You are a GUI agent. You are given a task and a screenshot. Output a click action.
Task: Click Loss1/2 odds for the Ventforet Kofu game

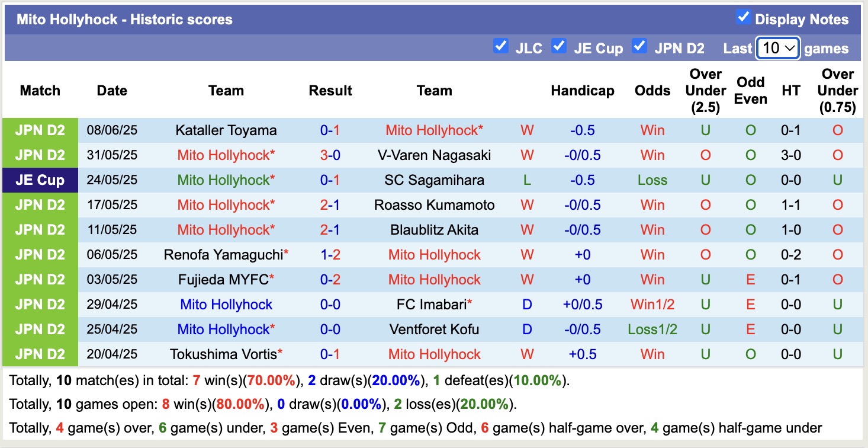click(652, 329)
